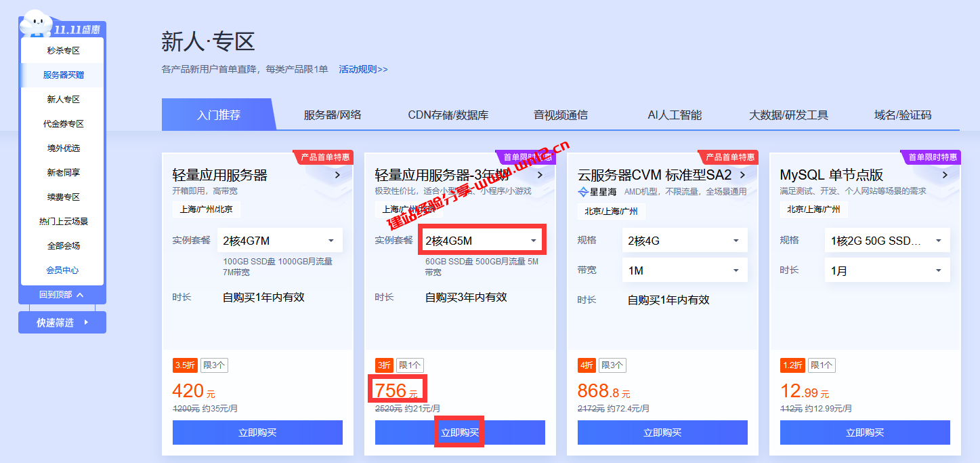Select 会员中心 in the sidebar
Viewport: 980px width, 463px height.
coord(62,270)
